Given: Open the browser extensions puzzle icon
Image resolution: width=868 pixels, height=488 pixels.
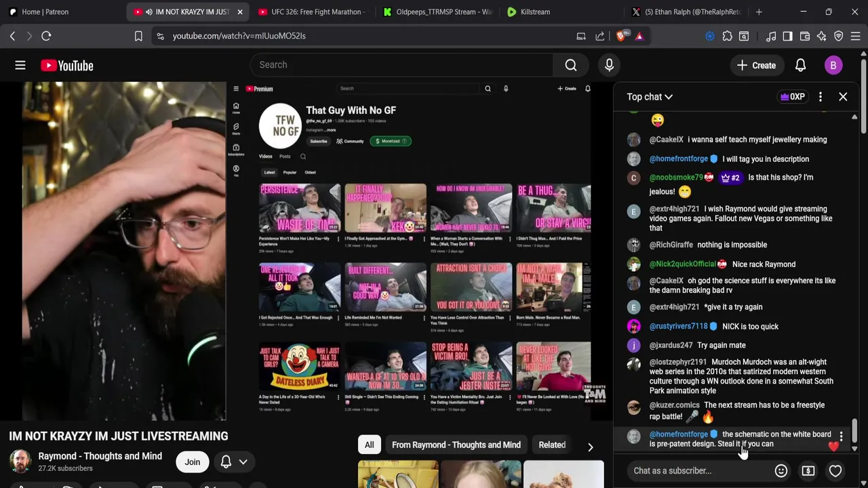Looking at the screenshot, I should tap(728, 36).
